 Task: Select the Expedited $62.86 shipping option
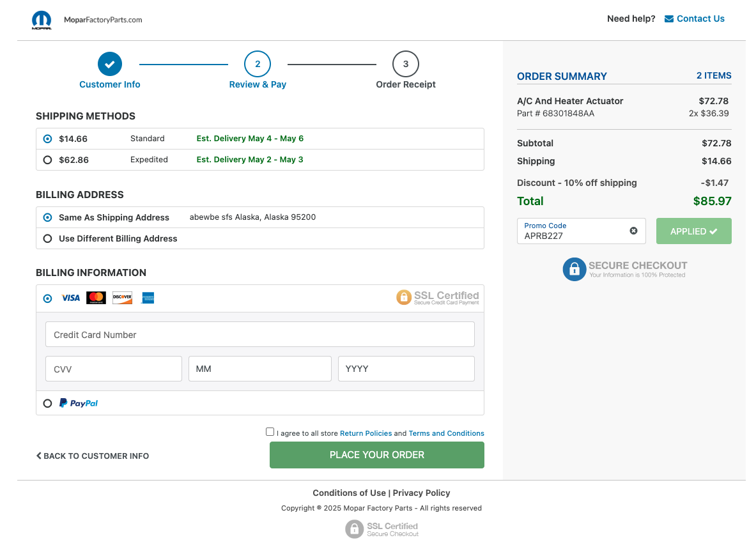(47, 160)
